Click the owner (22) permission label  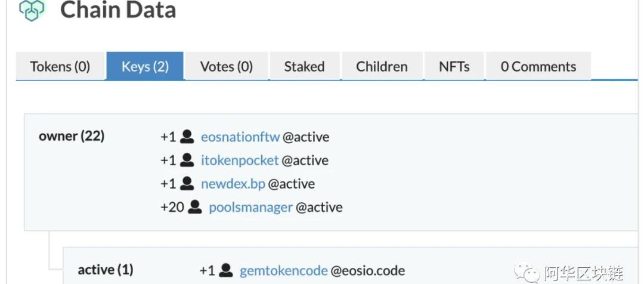(72, 136)
